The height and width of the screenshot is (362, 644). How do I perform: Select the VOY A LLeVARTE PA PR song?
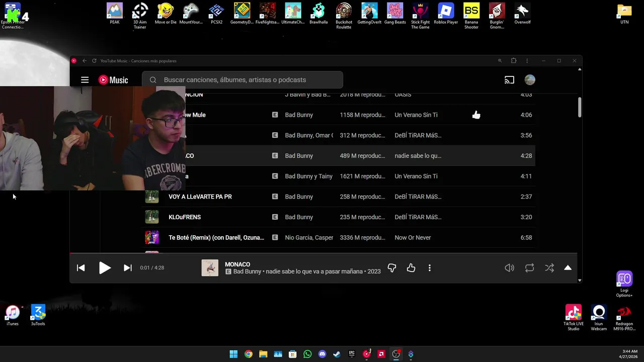tap(200, 197)
